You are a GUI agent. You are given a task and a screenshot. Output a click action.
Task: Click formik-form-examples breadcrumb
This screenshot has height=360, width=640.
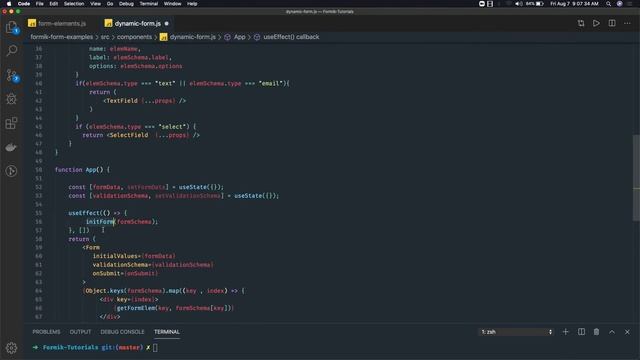(62, 37)
